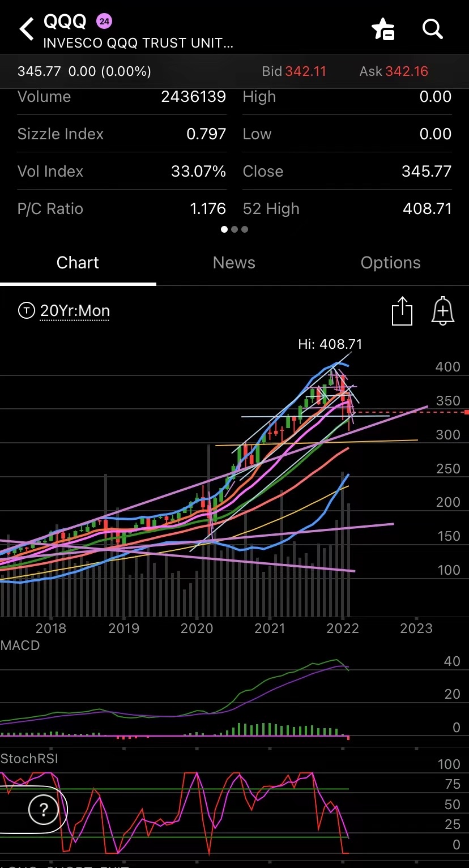The width and height of the screenshot is (469, 868).
Task: Tap the red current price marker
Action: (x=466, y=412)
